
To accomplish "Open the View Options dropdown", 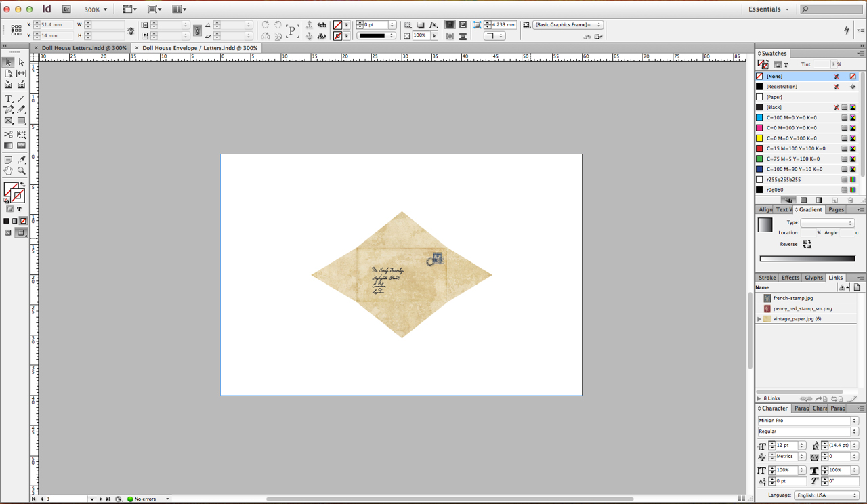I will pos(129,9).
